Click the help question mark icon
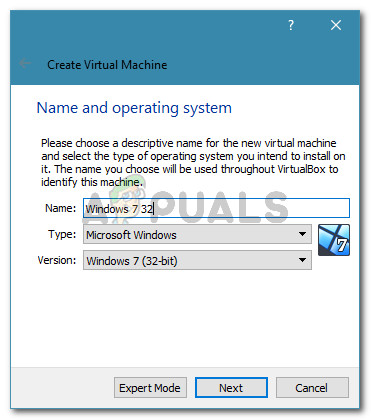Image resolution: width=371 pixels, height=420 pixels. [291, 25]
